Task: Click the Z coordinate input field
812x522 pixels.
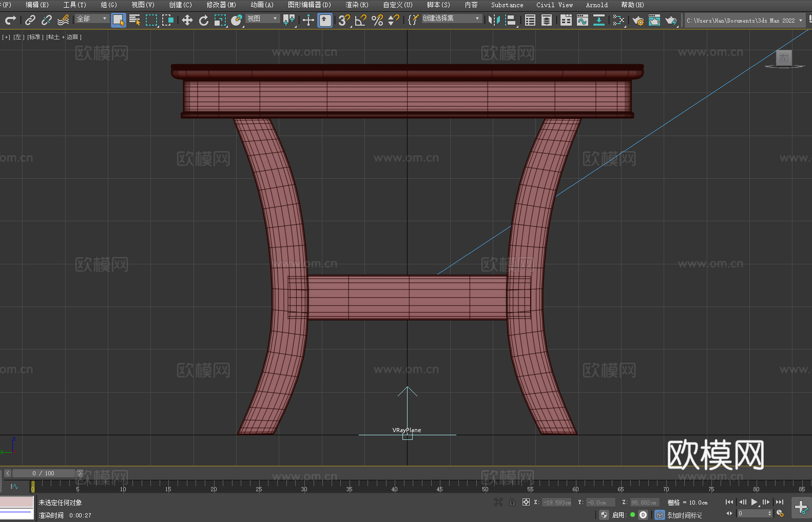Action: click(x=644, y=502)
